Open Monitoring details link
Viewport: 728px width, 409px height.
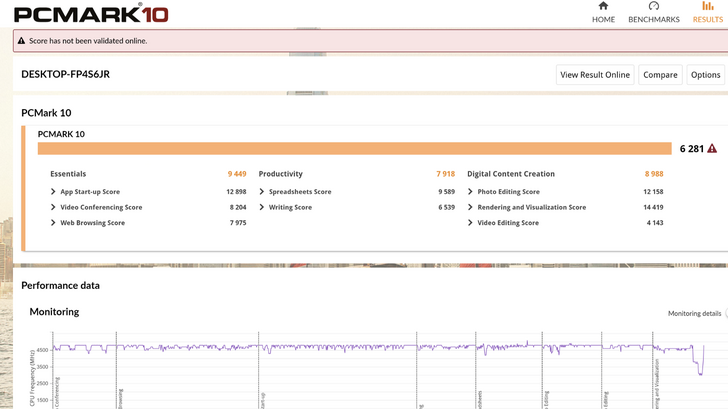[x=694, y=313]
